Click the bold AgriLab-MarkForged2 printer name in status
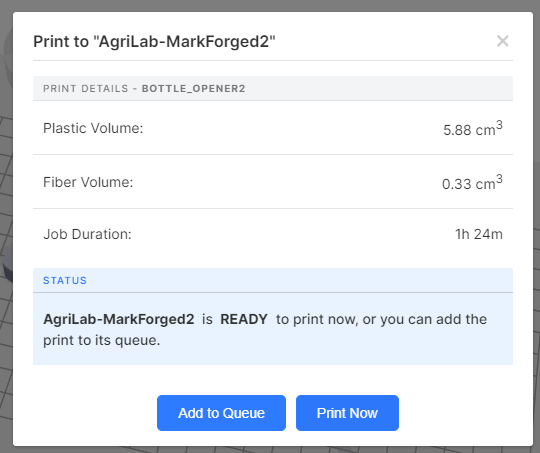This screenshot has width=540, height=453. point(119,319)
